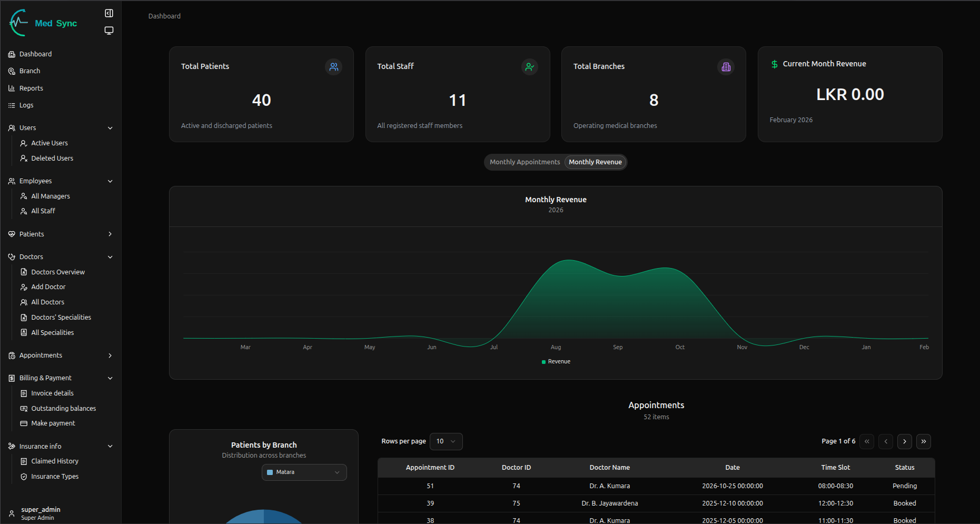Click the Total Staff user-check icon
This screenshot has height=524, width=980.
[529, 67]
